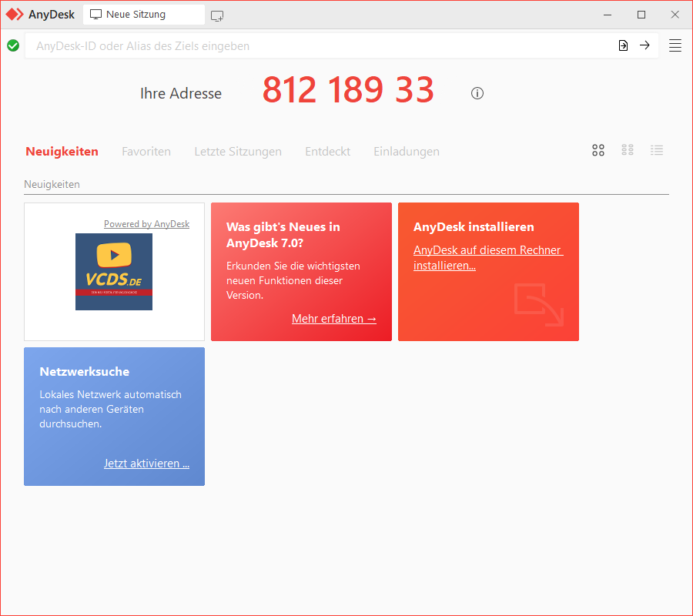Select the Neue Sitzung tab

(135, 15)
